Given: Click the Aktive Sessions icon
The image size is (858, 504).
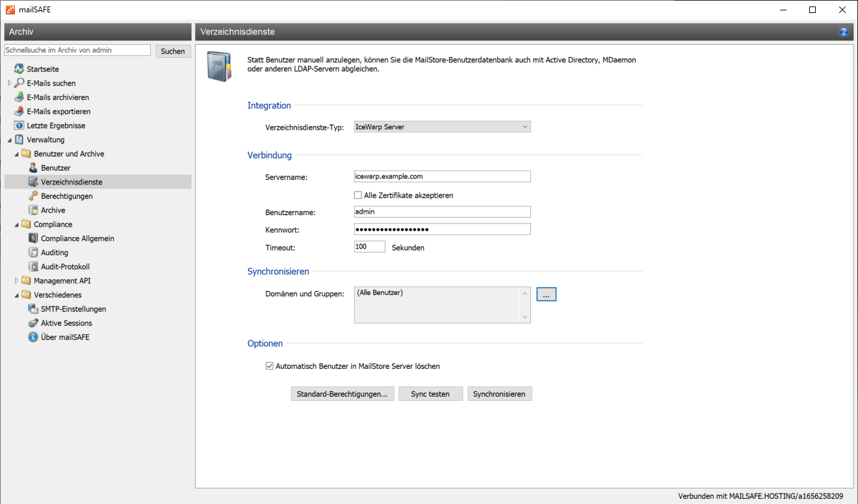Looking at the screenshot, I should (x=33, y=323).
